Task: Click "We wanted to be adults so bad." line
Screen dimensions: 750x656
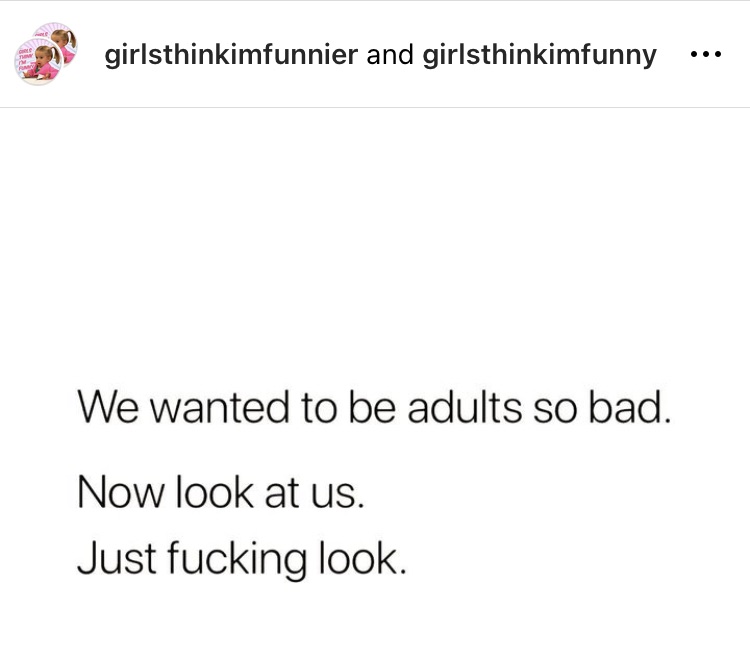Action: [x=374, y=407]
